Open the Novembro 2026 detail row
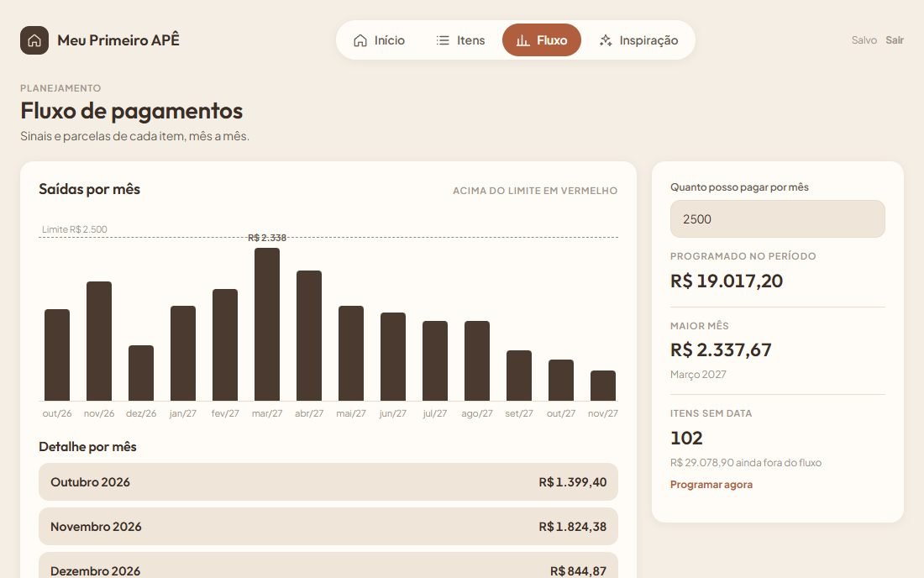 click(x=328, y=527)
